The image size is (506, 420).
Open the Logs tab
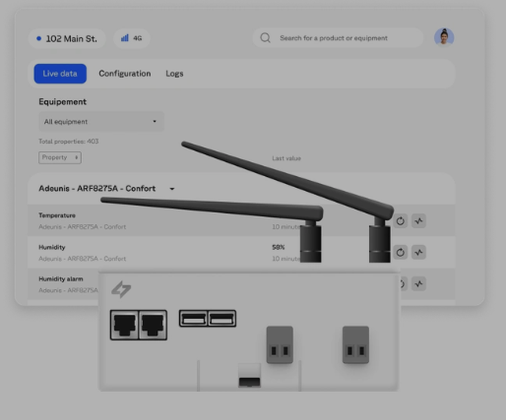174,73
